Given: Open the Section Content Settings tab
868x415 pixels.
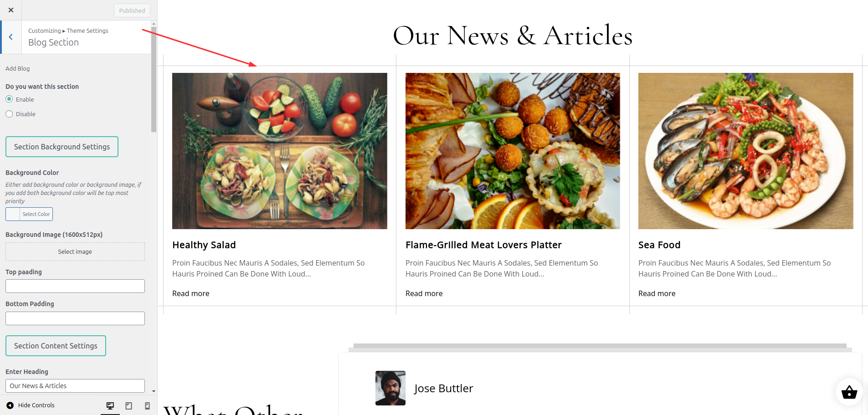Looking at the screenshot, I should click(56, 346).
